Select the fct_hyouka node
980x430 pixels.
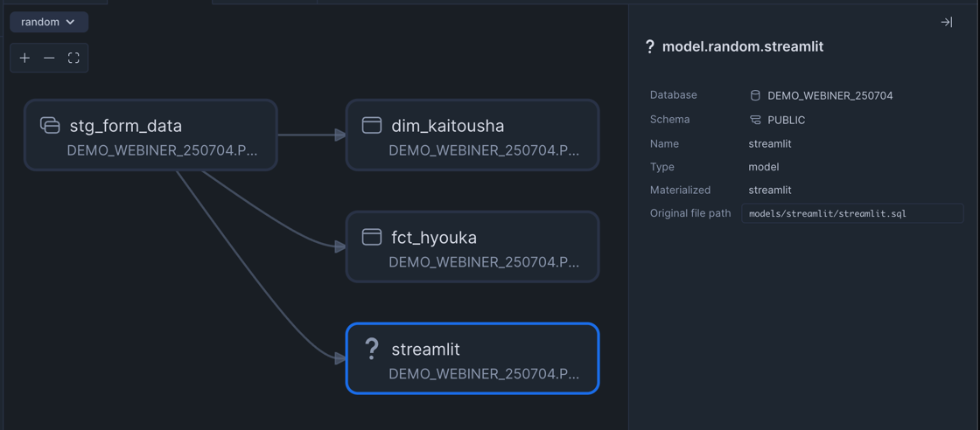(472, 246)
